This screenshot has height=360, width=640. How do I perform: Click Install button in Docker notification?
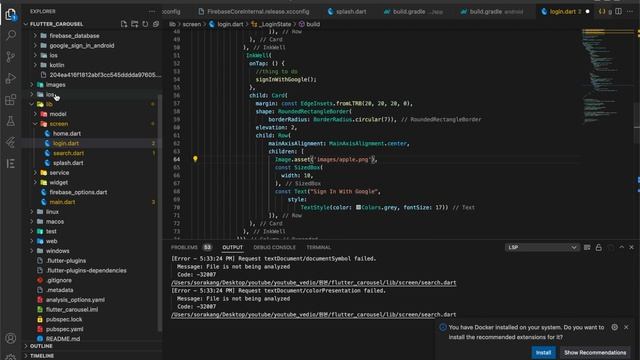543,352
